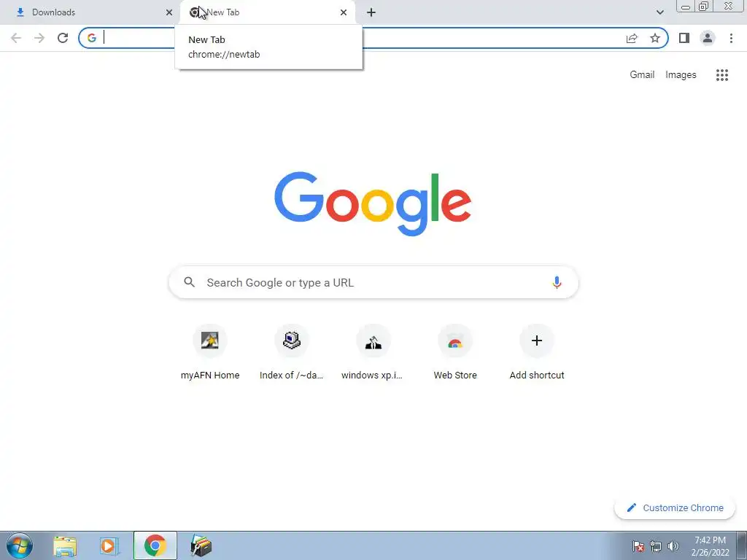Open Google Images link

(x=681, y=75)
